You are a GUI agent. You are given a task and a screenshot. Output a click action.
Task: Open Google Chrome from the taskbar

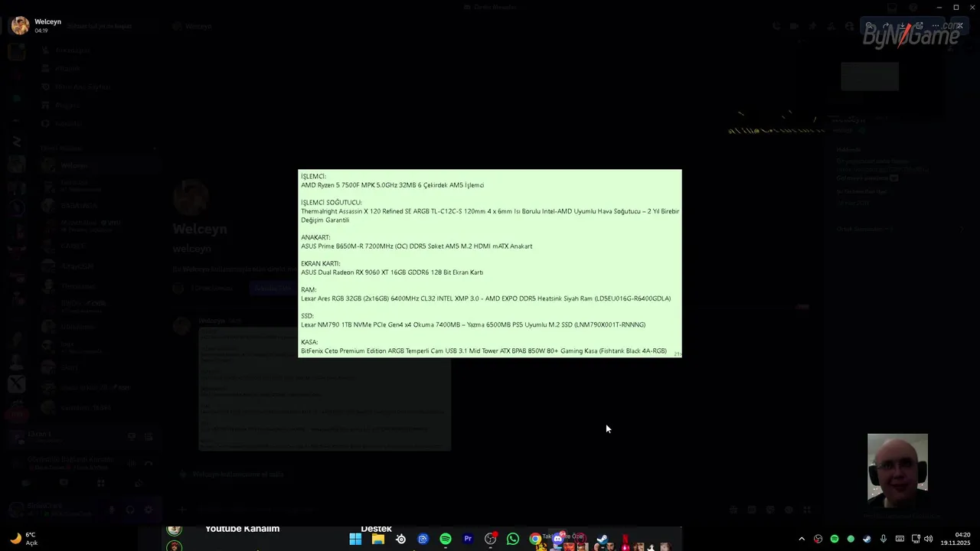tap(535, 539)
